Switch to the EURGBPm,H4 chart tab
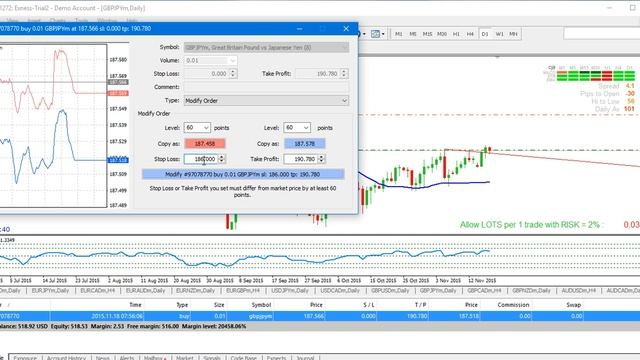 click(243, 291)
